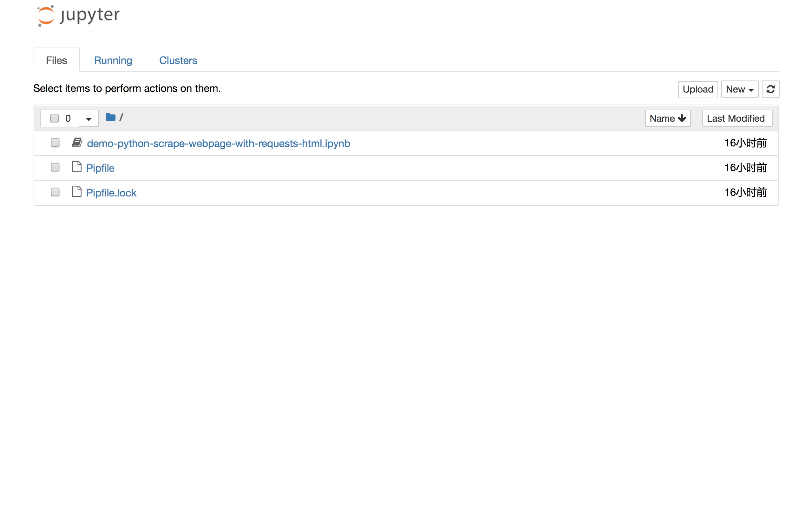The width and height of the screenshot is (812, 507).
Task: Click the blue root folder icon
Action: [x=110, y=117]
